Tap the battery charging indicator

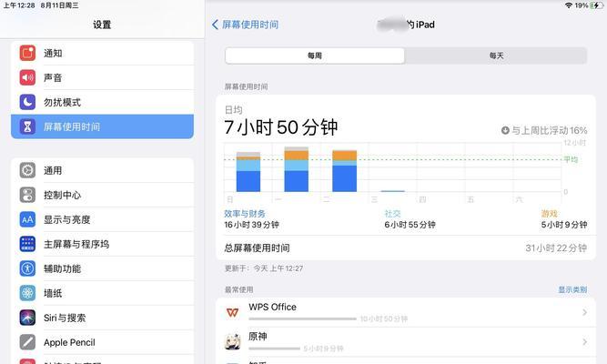(x=596, y=5)
